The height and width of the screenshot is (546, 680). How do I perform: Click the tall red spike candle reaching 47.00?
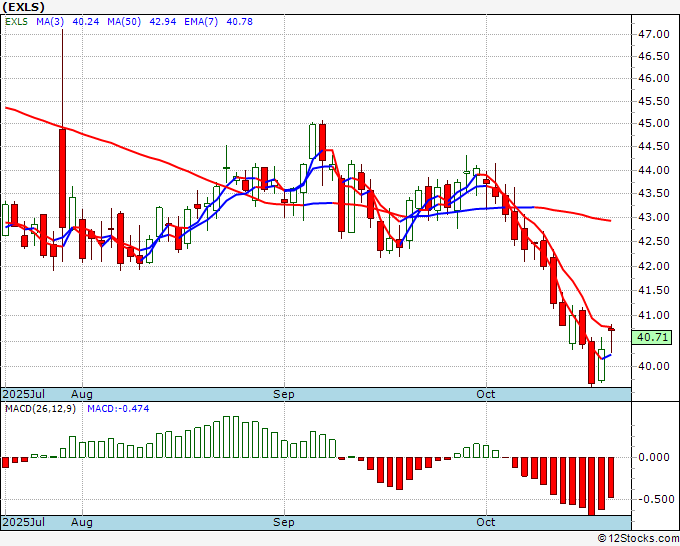[x=62, y=178]
